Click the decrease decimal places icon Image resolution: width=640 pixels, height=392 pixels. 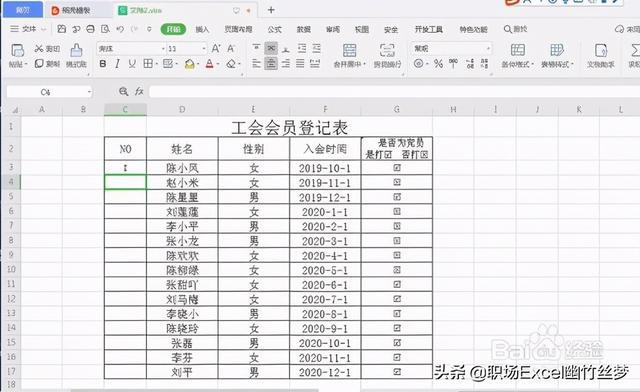[484, 63]
